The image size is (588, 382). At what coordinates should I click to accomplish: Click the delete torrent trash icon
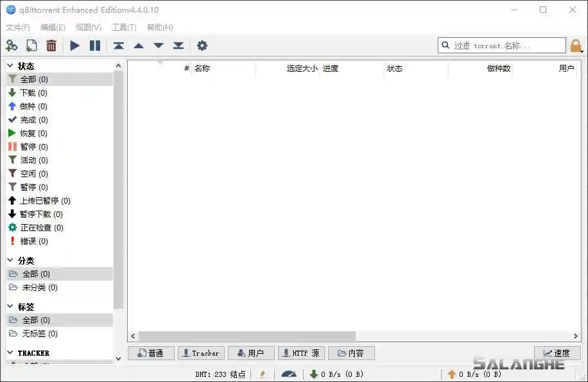click(51, 46)
